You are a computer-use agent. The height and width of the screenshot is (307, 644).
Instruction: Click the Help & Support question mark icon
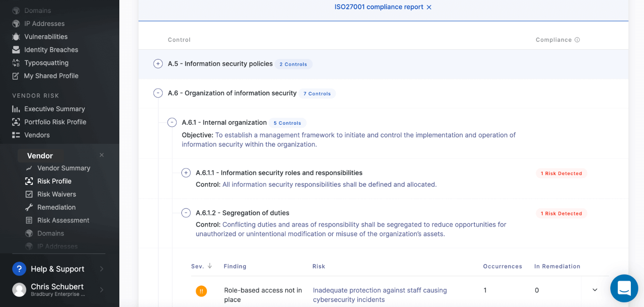click(x=19, y=269)
